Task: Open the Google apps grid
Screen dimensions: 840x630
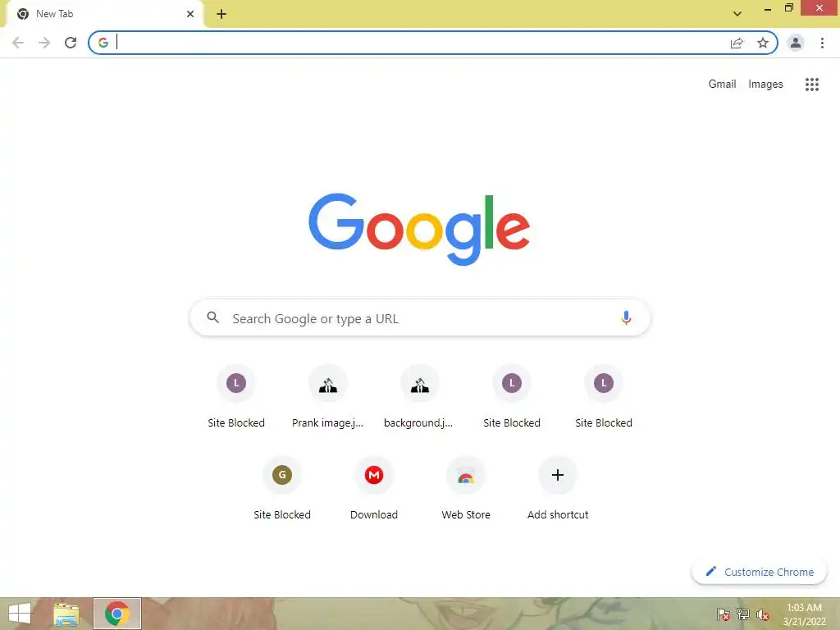Action: point(812,84)
